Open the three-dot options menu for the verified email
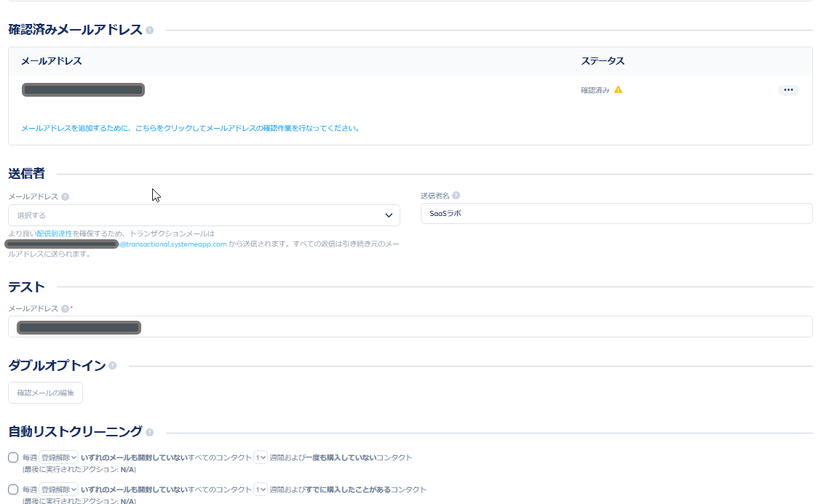Screen dimensions: 816x504 pyautogui.click(x=788, y=90)
